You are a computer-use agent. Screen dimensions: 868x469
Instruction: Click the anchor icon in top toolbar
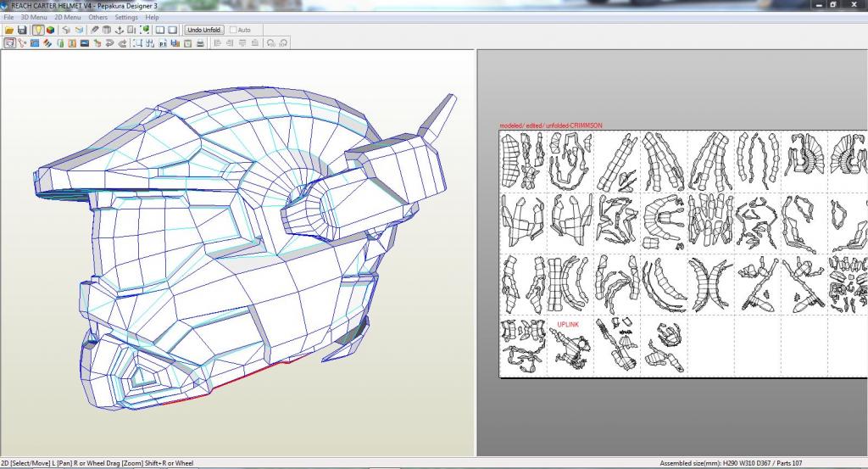119,30
